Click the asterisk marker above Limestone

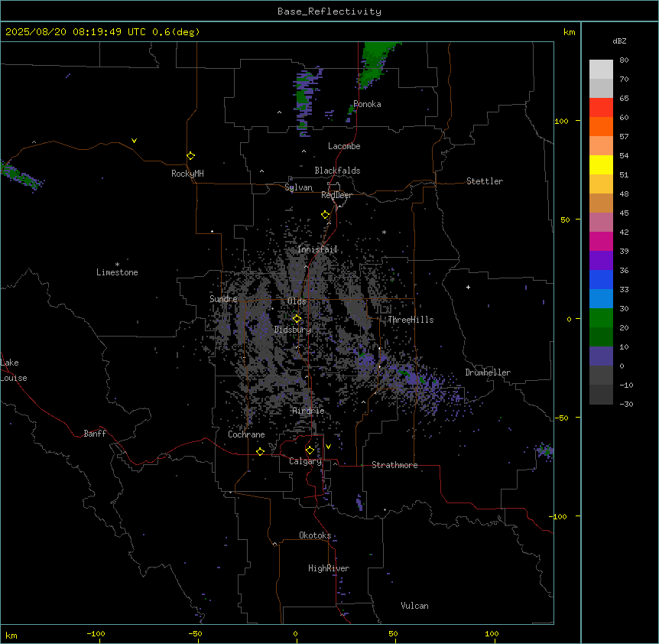tap(117, 265)
